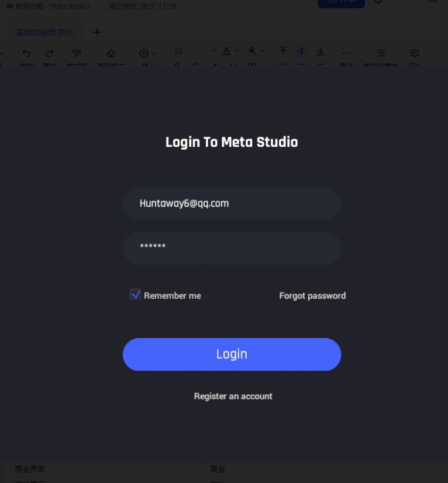The height and width of the screenshot is (483, 448).
Task: Click the redo arrow icon
Action: (50, 53)
